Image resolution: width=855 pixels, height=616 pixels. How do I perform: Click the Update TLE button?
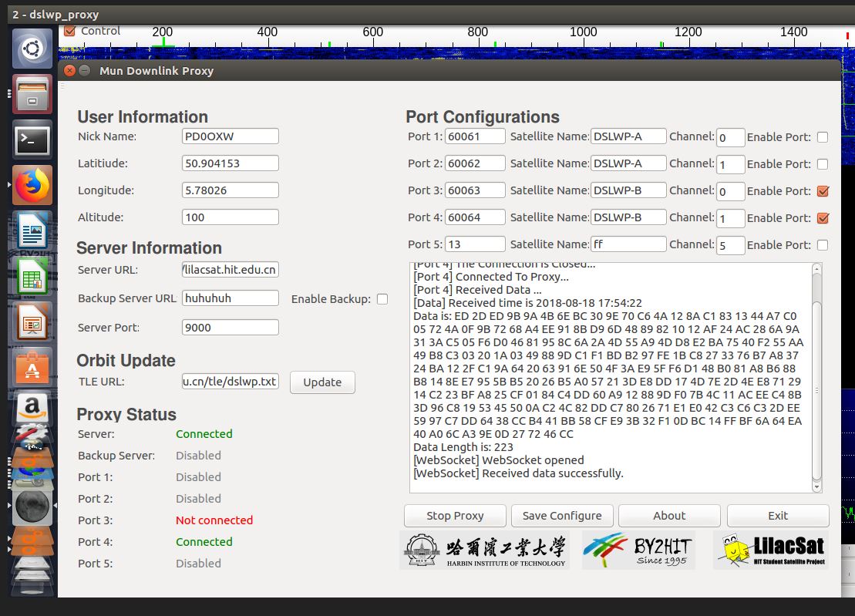(x=322, y=382)
